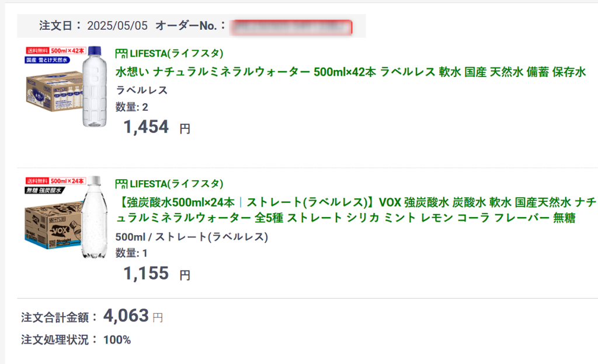The width and height of the screenshot is (598, 364).
Task: Open the second LIFESTA(ライフスタ) shop link
Action: [176, 184]
